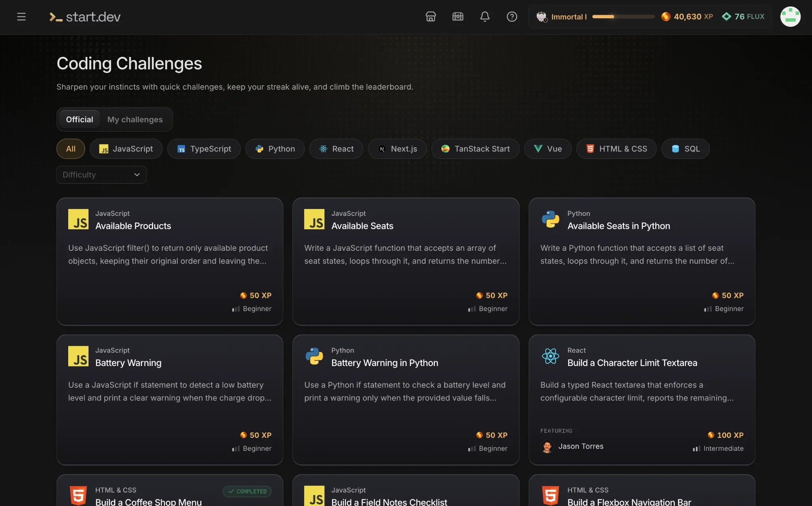Screen dimensions: 812x506
Task: Open the hamburger menu
Action: click(x=21, y=17)
